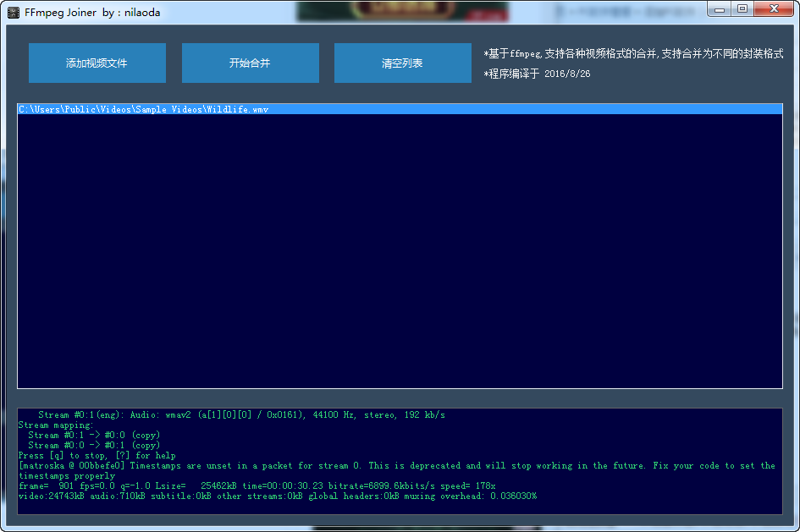The width and height of the screenshot is (800, 532).
Task: Select the Wildlife.wmv entry in file list
Action: (144, 110)
